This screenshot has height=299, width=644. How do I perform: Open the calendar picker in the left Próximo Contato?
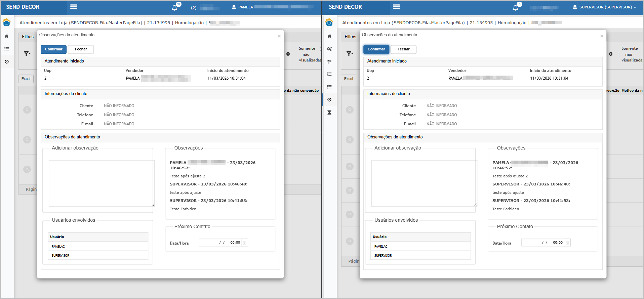245,243
